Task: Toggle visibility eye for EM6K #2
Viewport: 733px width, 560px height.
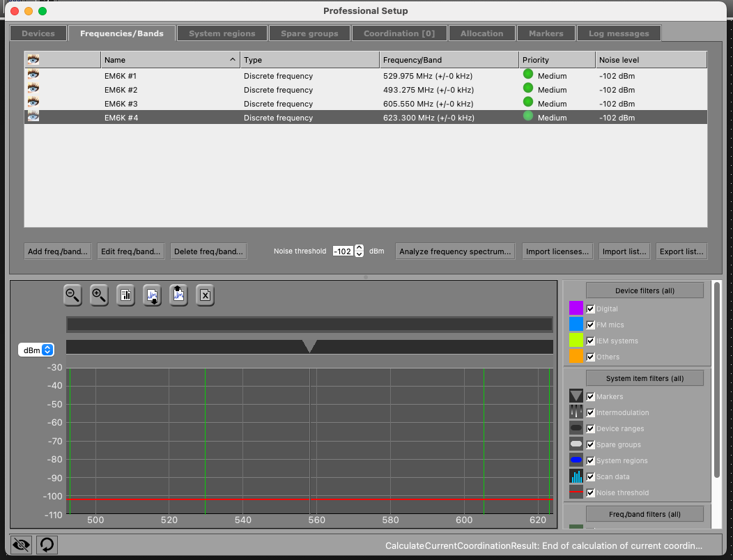Action: [33, 88]
